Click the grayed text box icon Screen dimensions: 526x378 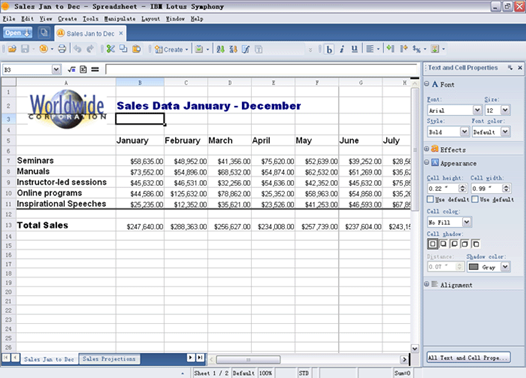[258, 50]
